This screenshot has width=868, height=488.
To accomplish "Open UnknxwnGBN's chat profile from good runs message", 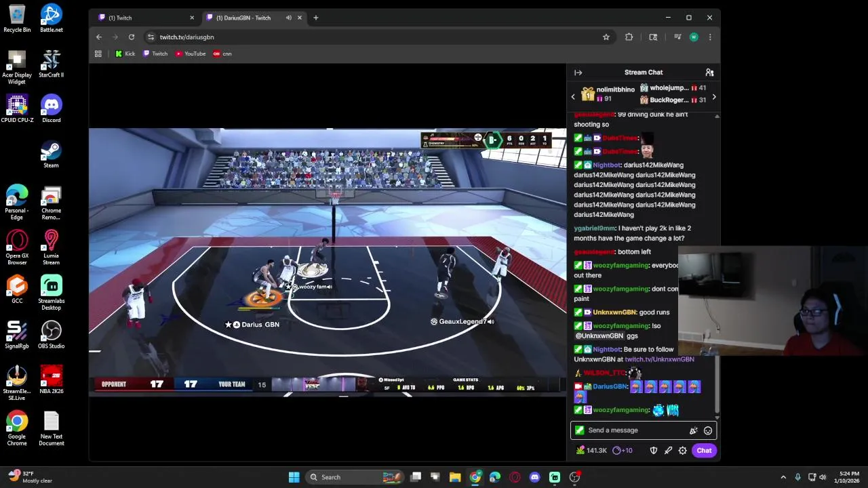I will pos(614,312).
